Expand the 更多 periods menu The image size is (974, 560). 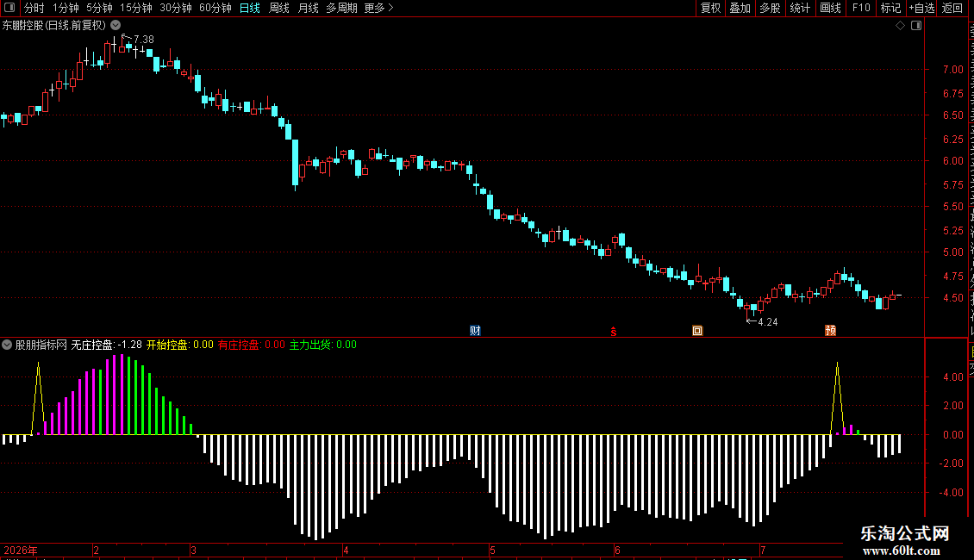379,8
